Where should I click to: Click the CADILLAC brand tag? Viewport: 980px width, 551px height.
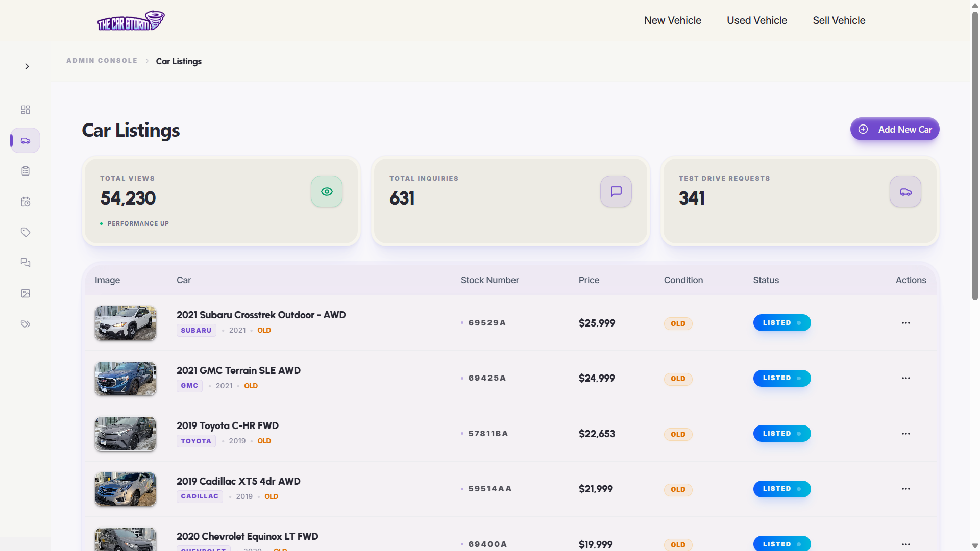200,496
